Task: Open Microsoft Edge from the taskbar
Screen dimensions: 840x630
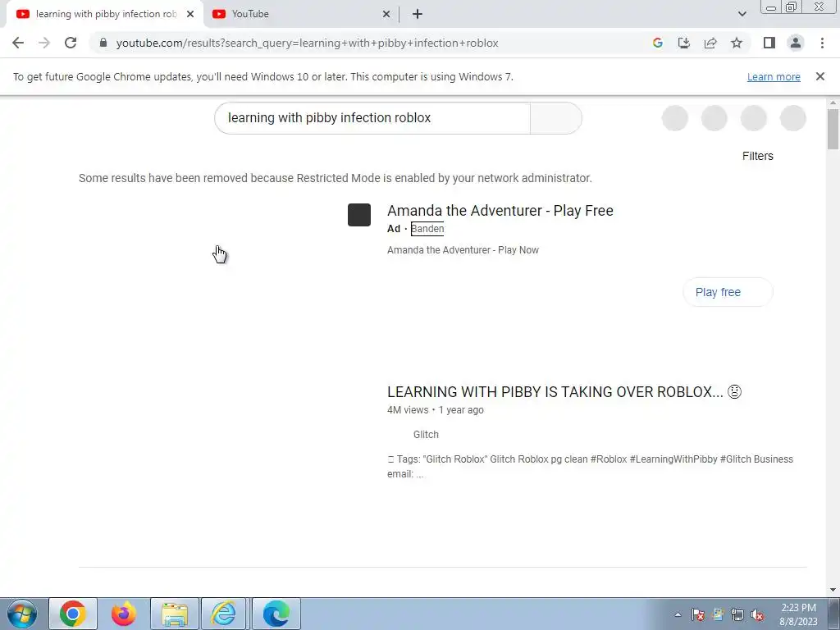Action: pos(276,614)
